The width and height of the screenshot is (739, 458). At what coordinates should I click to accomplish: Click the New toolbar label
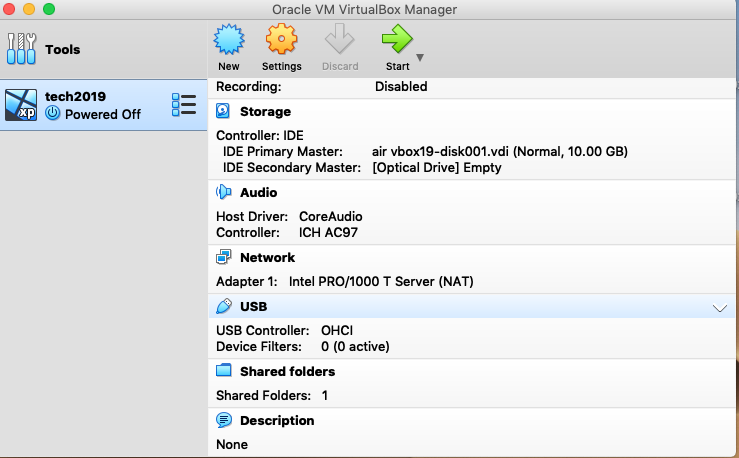[x=229, y=66]
